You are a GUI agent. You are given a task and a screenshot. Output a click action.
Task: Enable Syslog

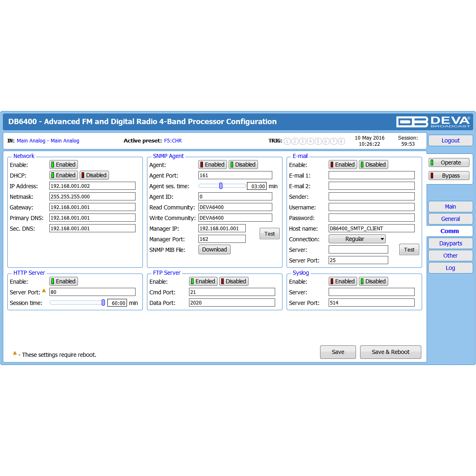pos(343,281)
